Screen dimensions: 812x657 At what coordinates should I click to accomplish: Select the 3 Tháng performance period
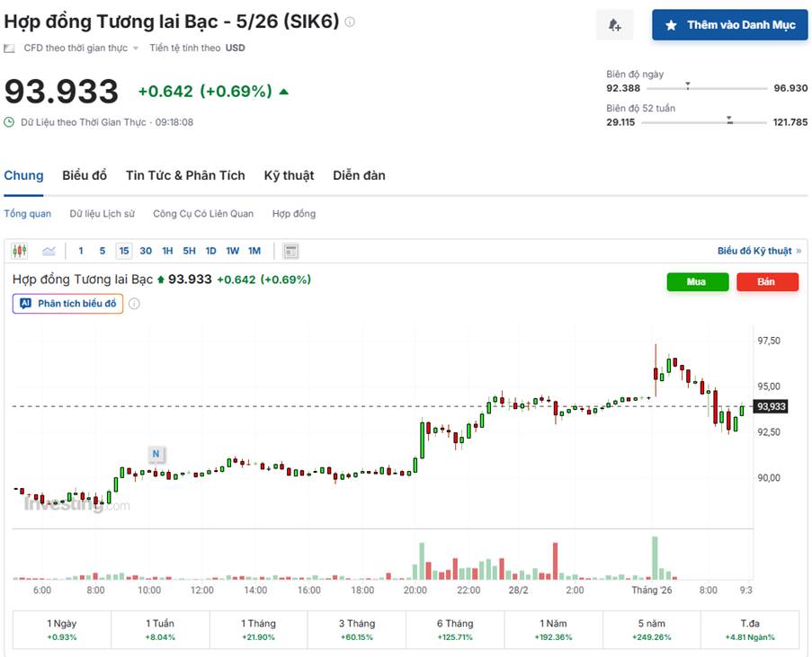coord(357,630)
